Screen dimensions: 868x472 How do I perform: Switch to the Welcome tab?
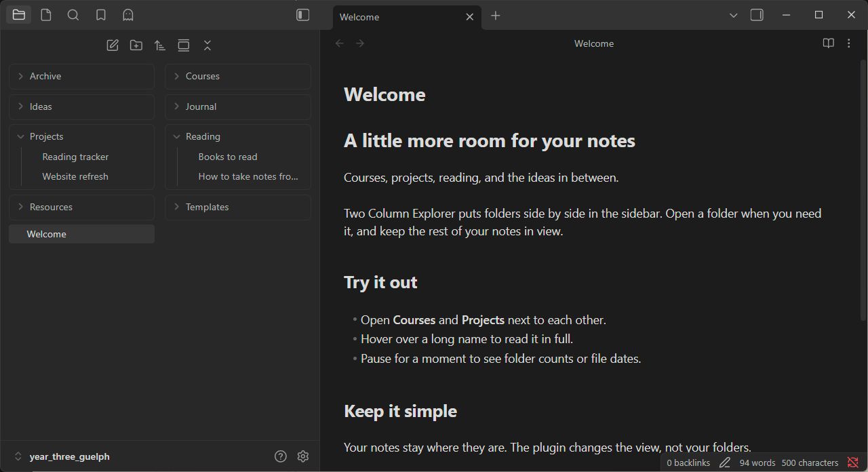tap(407, 17)
